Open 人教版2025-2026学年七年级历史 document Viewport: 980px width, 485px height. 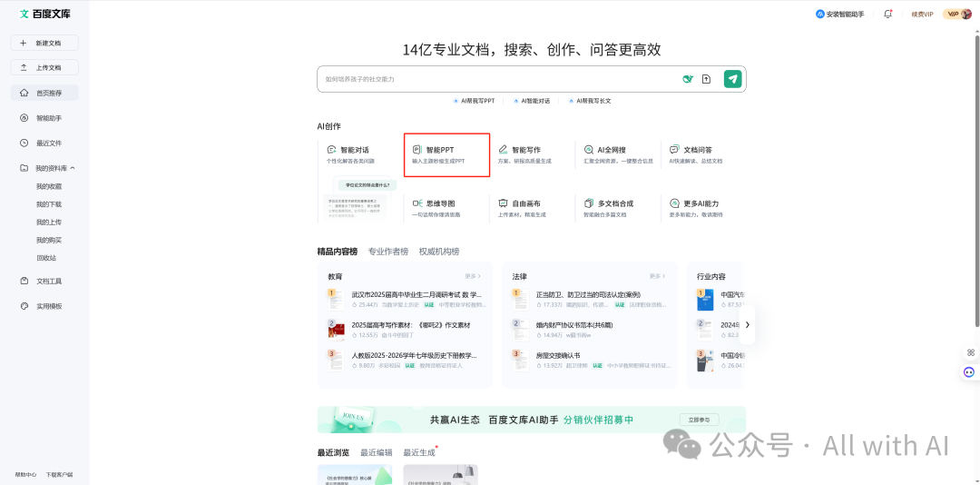[415, 355]
